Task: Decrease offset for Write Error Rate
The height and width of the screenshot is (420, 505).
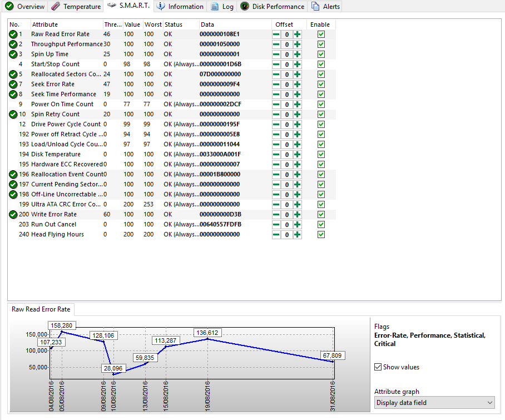Action: 276,215
